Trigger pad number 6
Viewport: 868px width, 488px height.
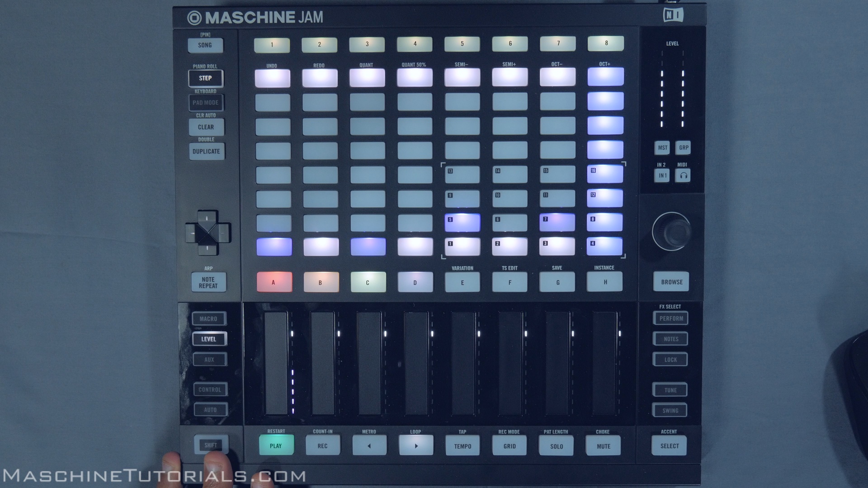click(510, 222)
